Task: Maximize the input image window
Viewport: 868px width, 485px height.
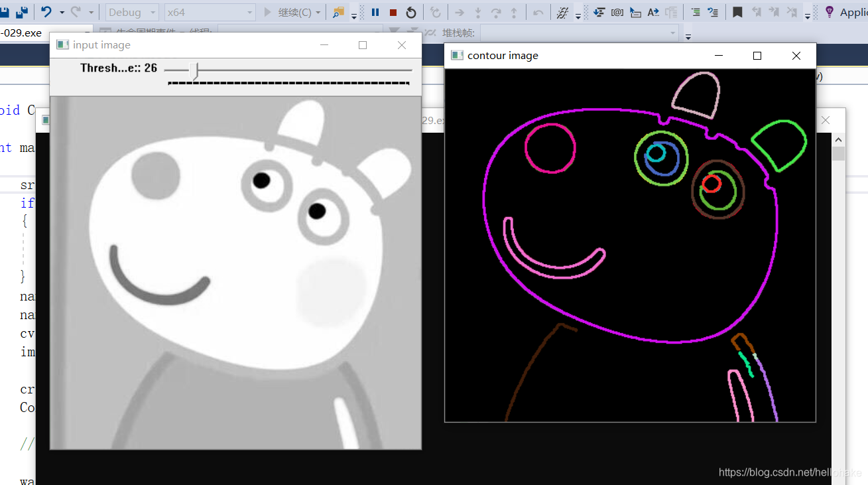Action: coord(363,45)
